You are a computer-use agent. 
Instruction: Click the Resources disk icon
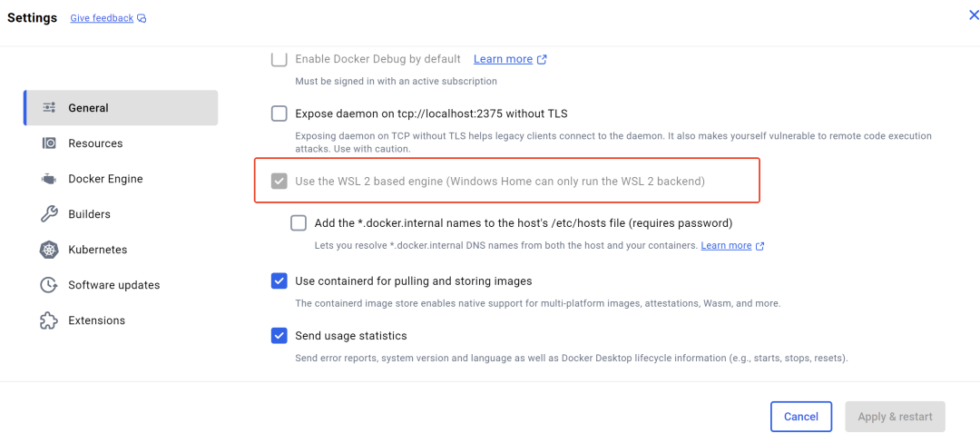[49, 143]
